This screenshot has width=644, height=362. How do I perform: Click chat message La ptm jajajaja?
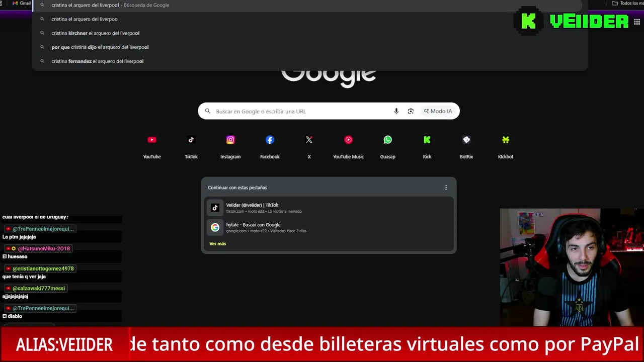pyautogui.click(x=19, y=237)
